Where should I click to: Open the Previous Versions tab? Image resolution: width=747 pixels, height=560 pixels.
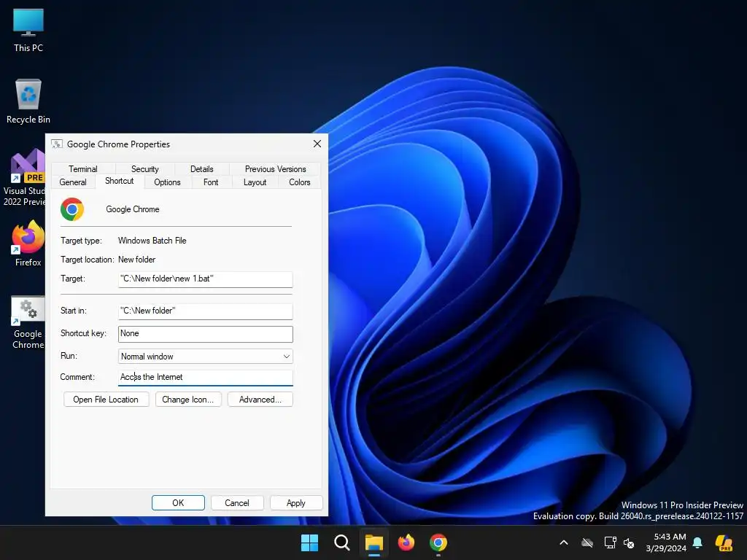275,169
